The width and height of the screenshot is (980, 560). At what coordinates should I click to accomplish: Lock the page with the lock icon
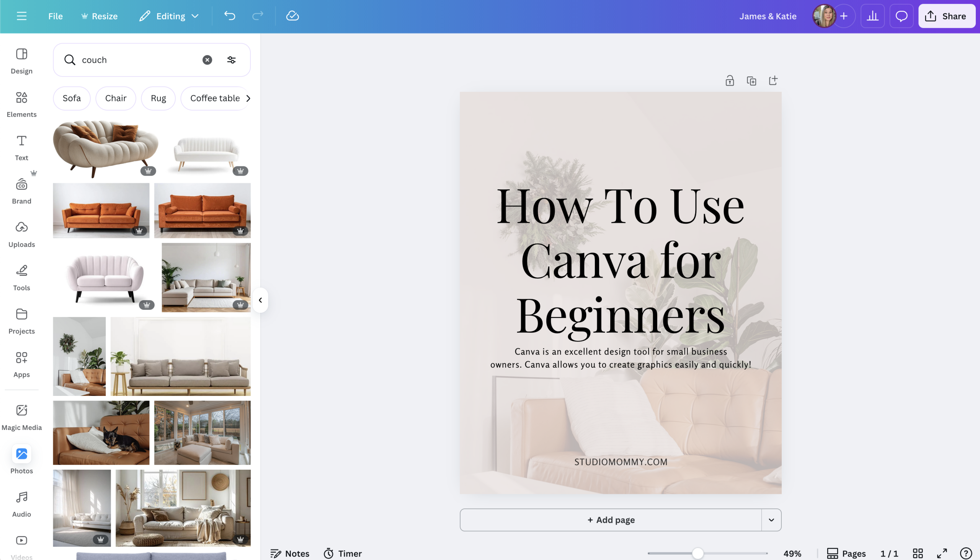click(730, 81)
